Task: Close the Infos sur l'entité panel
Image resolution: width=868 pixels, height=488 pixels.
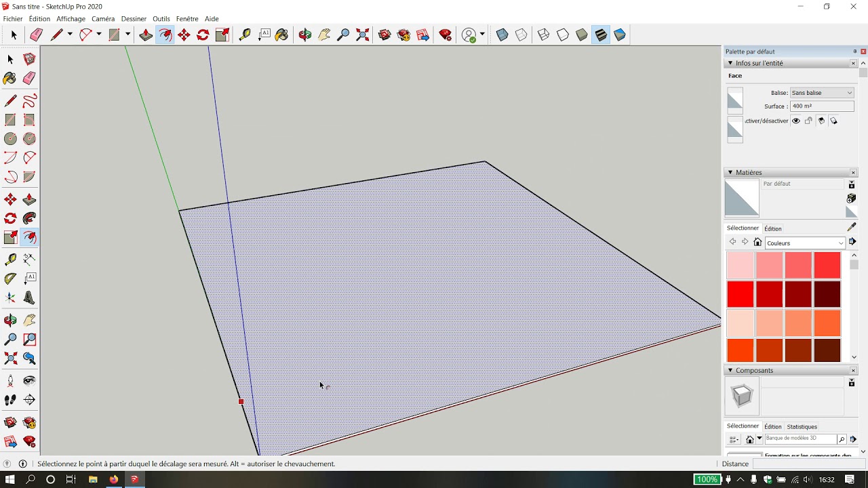Action: (x=853, y=63)
